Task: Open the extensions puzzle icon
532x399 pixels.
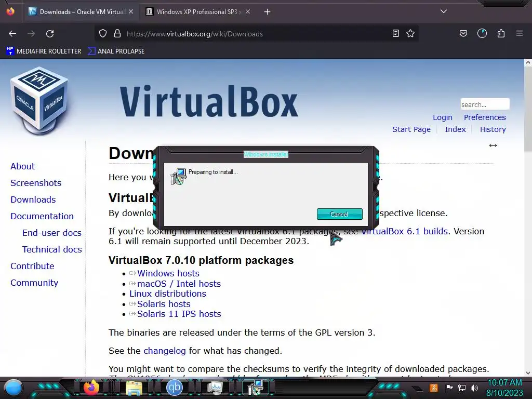Action: click(x=501, y=34)
